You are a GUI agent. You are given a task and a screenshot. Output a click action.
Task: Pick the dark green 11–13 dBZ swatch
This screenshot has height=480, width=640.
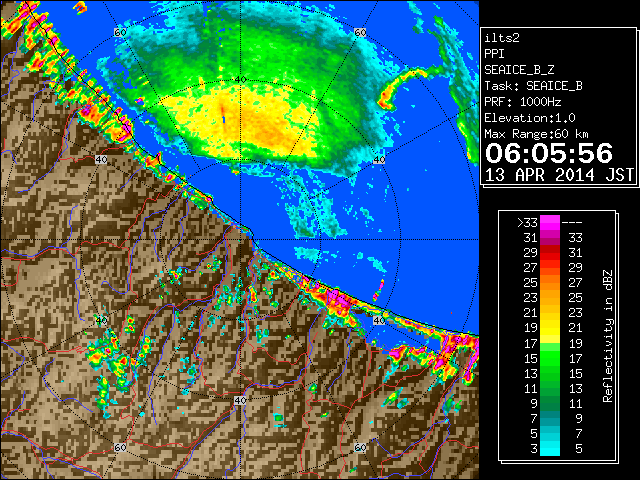click(x=550, y=388)
